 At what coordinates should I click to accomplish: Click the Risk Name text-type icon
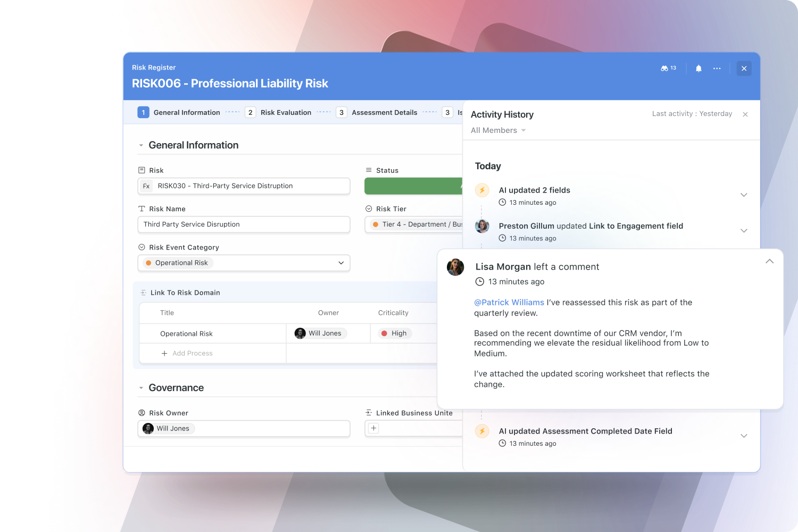(142, 209)
